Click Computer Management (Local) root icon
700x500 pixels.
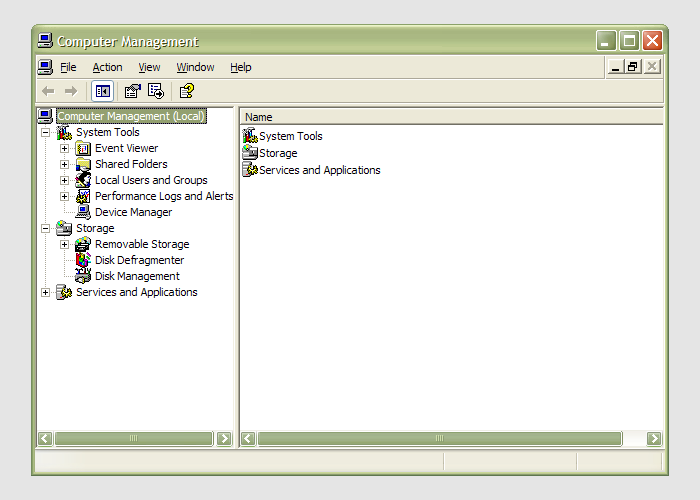click(45, 116)
